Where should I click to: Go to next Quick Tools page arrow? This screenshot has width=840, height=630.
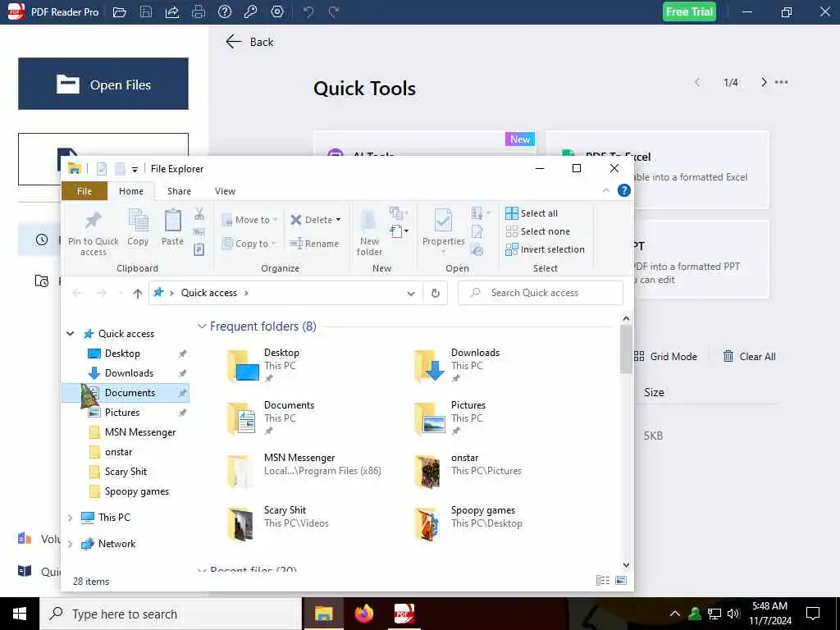(x=764, y=82)
